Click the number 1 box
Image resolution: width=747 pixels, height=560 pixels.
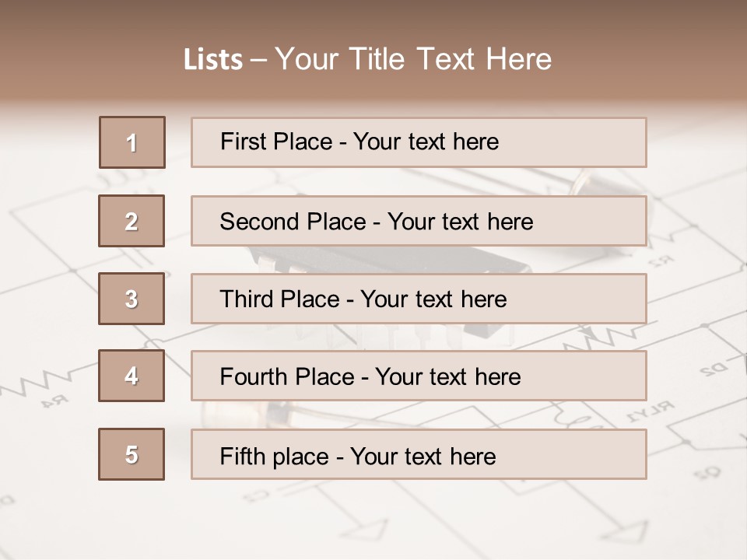tap(132, 142)
